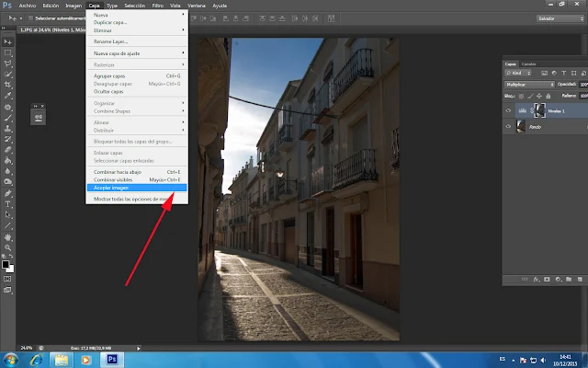The height and width of the screenshot is (368, 588).
Task: Select the History Brush tool
Action: [x=8, y=139]
